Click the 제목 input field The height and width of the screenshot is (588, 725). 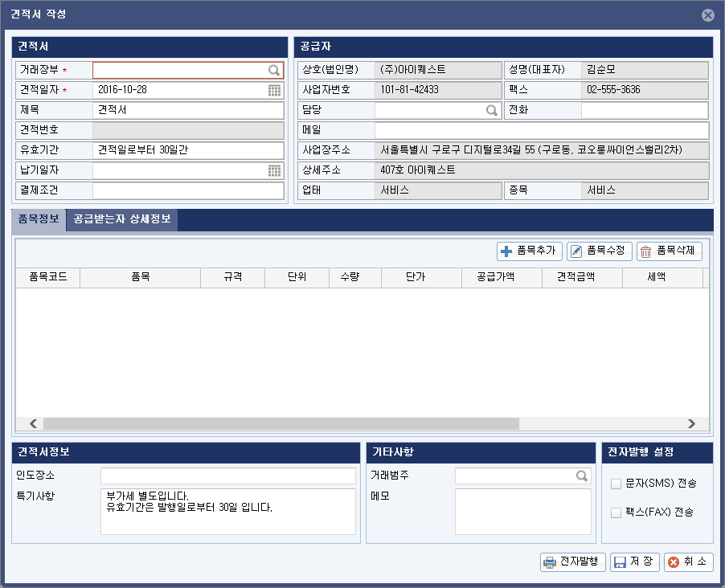tap(188, 111)
